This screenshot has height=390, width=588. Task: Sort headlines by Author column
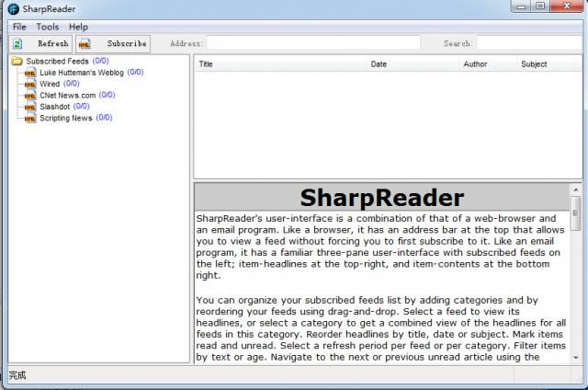(488, 64)
